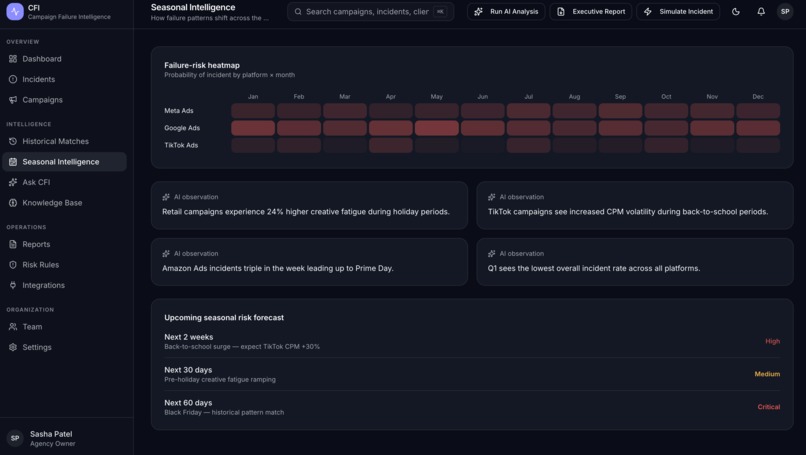Open Team page in sidebar
806x455 pixels.
(x=64, y=326)
